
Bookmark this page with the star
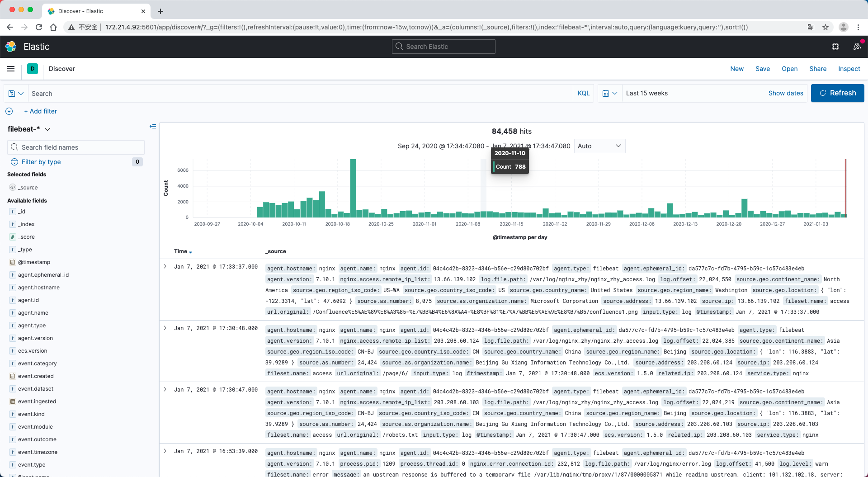(826, 27)
